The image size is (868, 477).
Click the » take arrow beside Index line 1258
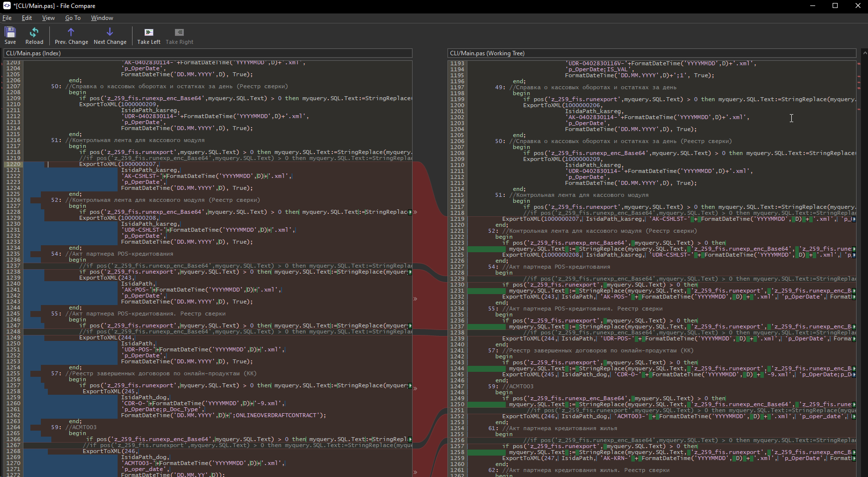click(x=415, y=389)
